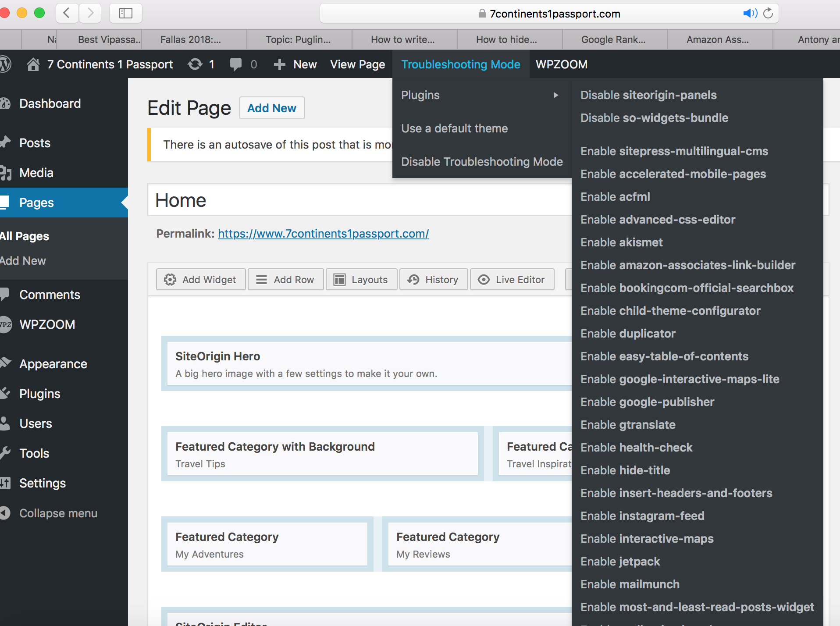Viewport: 840px width, 626px height.
Task: Click the Home page title field
Action: pyautogui.click(x=359, y=200)
